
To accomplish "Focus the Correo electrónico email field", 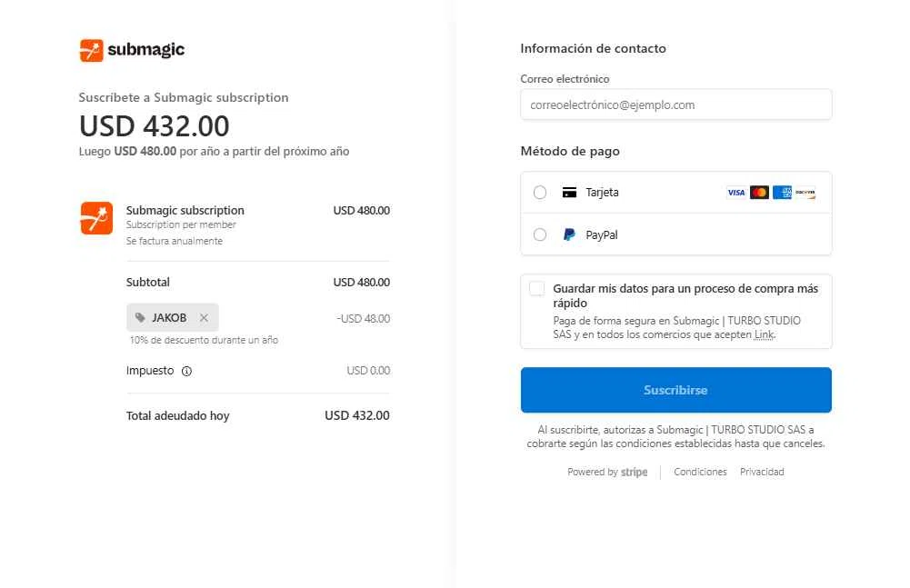I will [x=675, y=105].
